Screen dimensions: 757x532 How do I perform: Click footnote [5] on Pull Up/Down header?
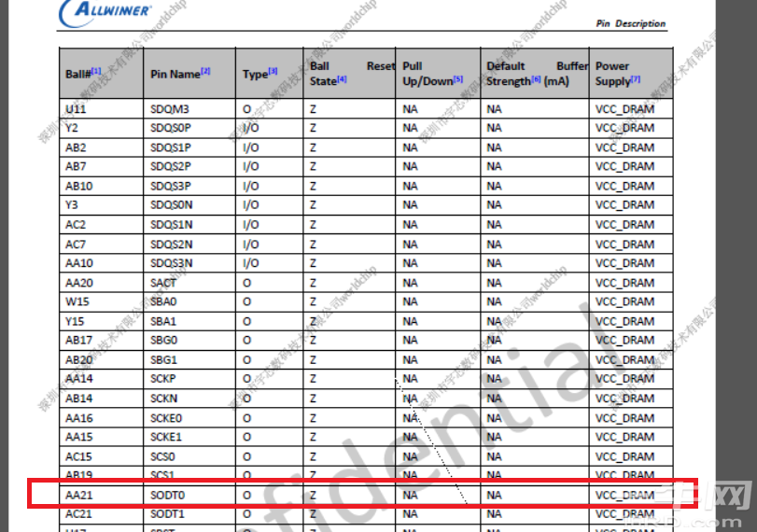(x=457, y=80)
